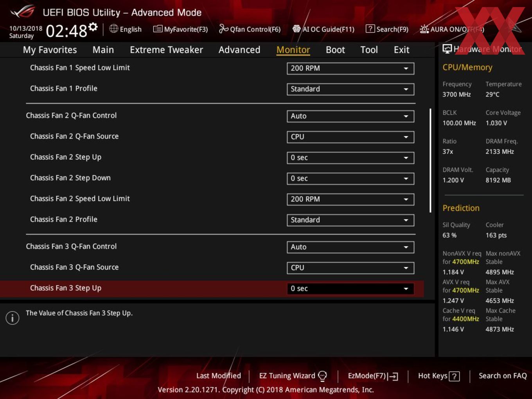Select Chassis Fan 2 Q-Fan Control label
Screen dimensions: 532x399
pos(71,115)
